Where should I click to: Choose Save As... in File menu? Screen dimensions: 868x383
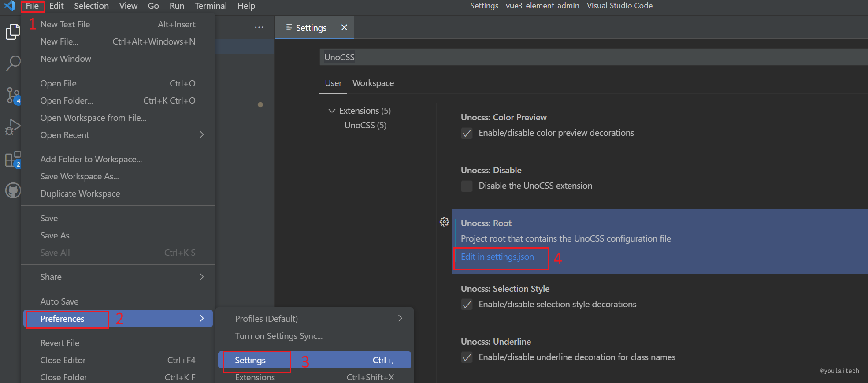click(x=118, y=235)
